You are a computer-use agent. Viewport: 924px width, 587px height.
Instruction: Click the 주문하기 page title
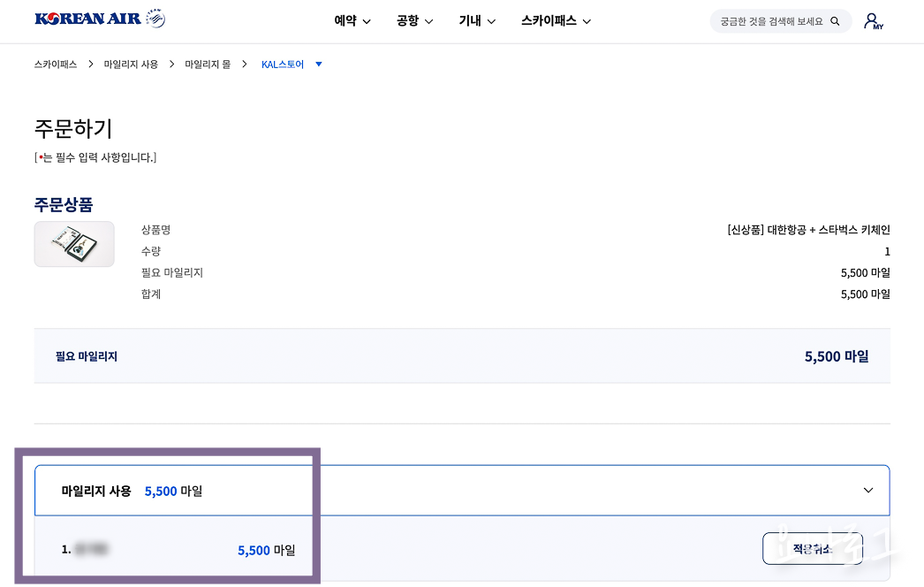pos(73,128)
